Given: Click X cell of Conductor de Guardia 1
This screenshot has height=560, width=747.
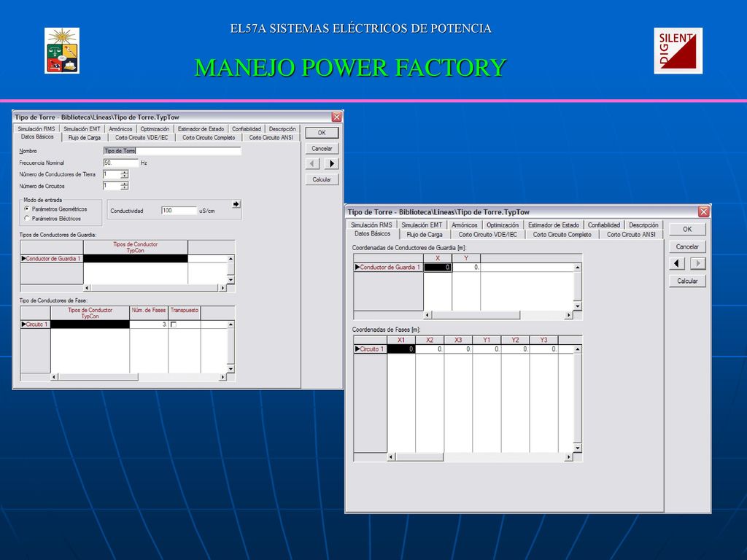Looking at the screenshot, I should 438,267.
